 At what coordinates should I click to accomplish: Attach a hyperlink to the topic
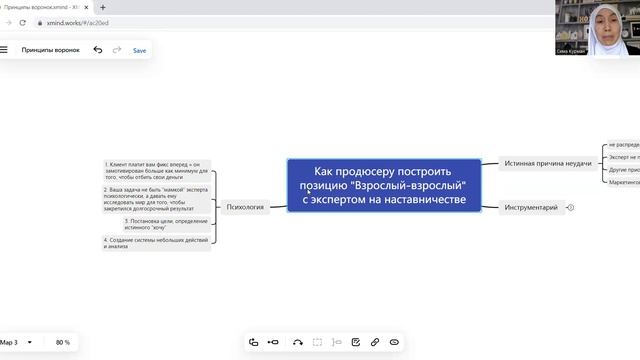(375, 342)
